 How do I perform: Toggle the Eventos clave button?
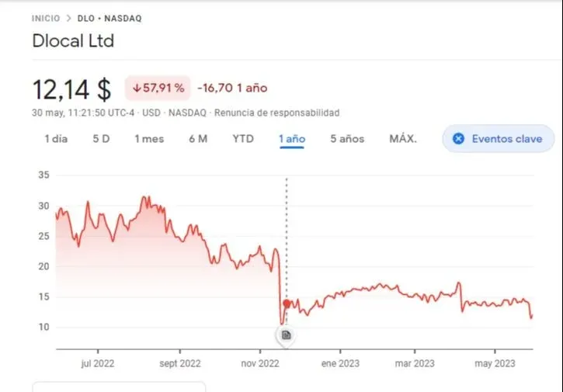(x=498, y=139)
